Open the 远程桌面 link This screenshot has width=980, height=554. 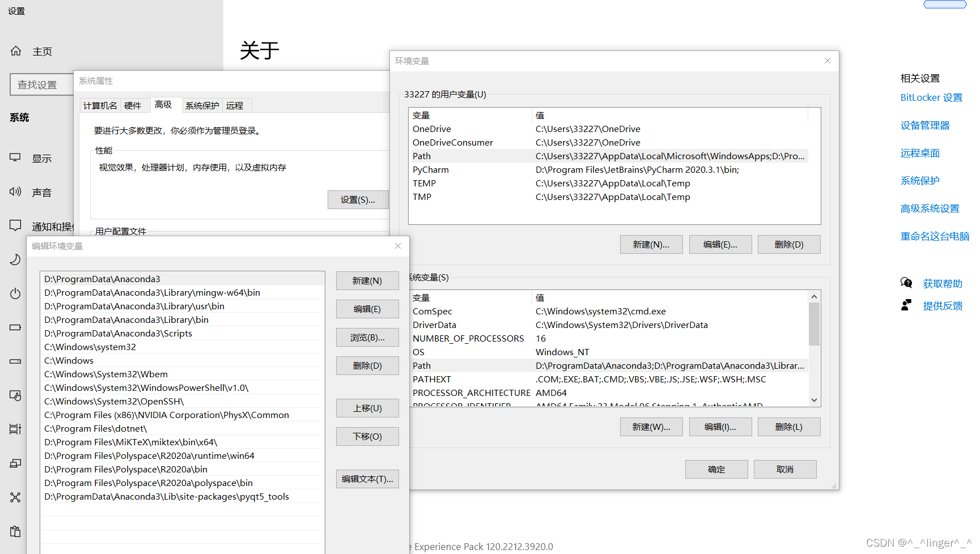pyautogui.click(x=920, y=153)
